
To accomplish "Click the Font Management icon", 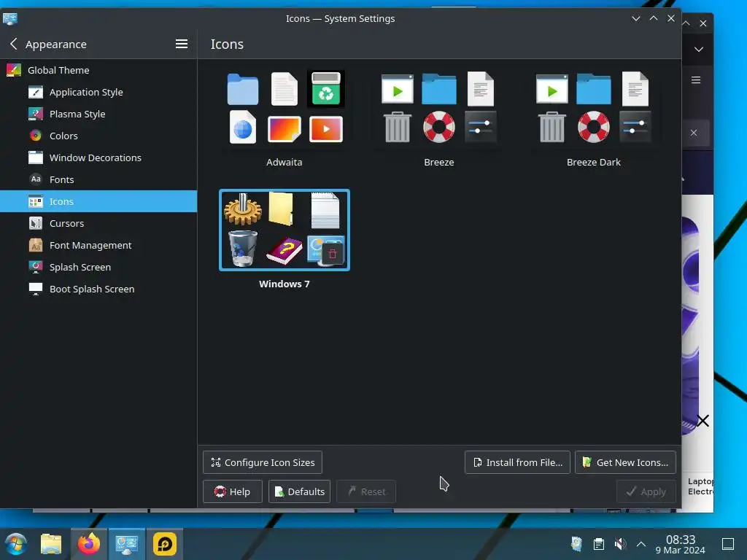I will (x=36, y=245).
